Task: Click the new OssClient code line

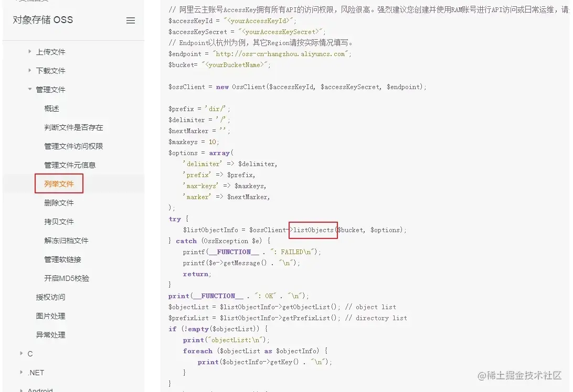Action: 297,87
